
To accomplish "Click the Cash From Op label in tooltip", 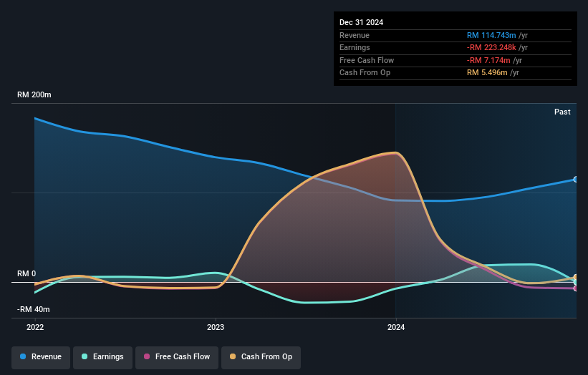I will [365, 73].
